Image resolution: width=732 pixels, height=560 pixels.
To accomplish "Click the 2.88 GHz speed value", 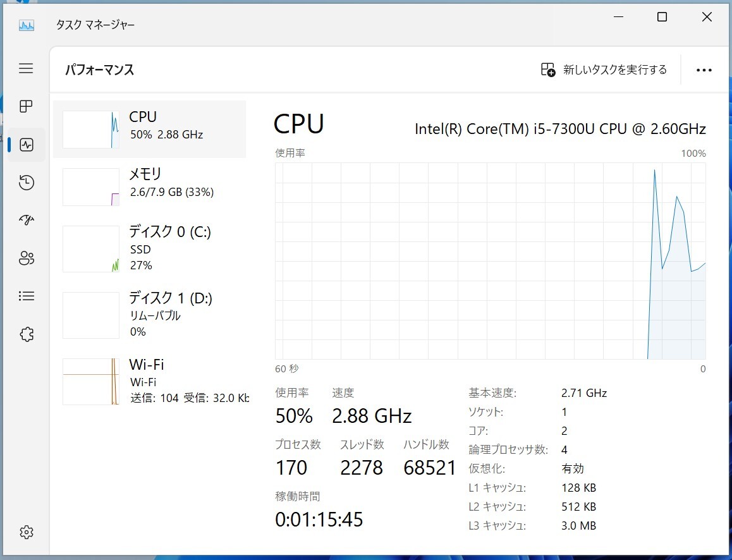I will pyautogui.click(x=372, y=416).
